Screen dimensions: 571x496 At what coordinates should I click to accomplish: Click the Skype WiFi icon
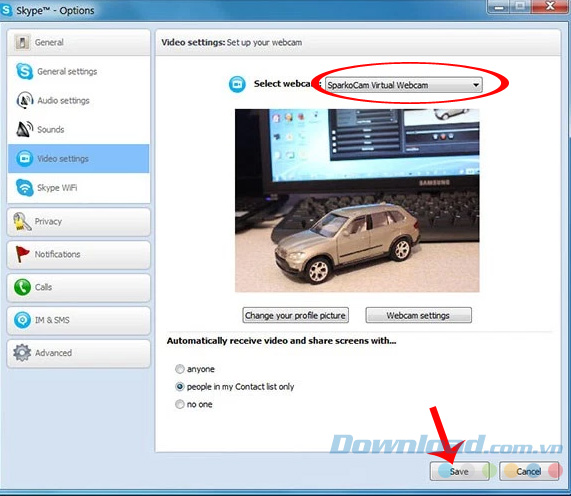point(24,188)
